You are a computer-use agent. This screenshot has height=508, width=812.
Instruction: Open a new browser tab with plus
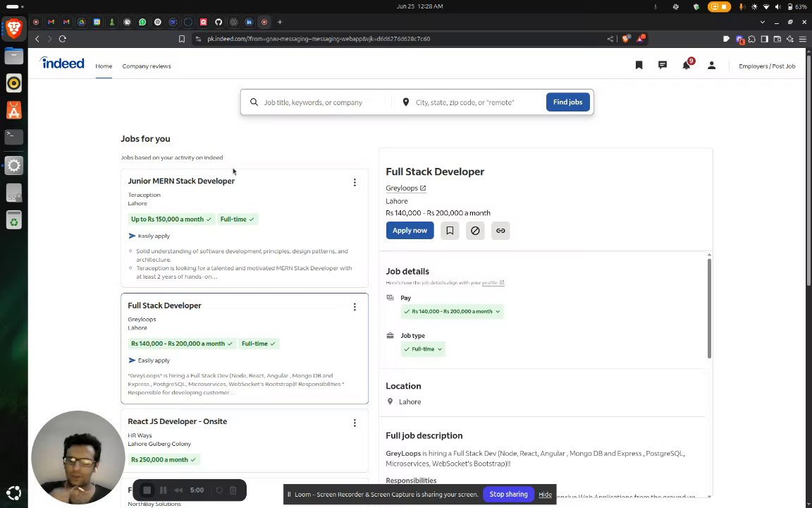tap(280, 23)
